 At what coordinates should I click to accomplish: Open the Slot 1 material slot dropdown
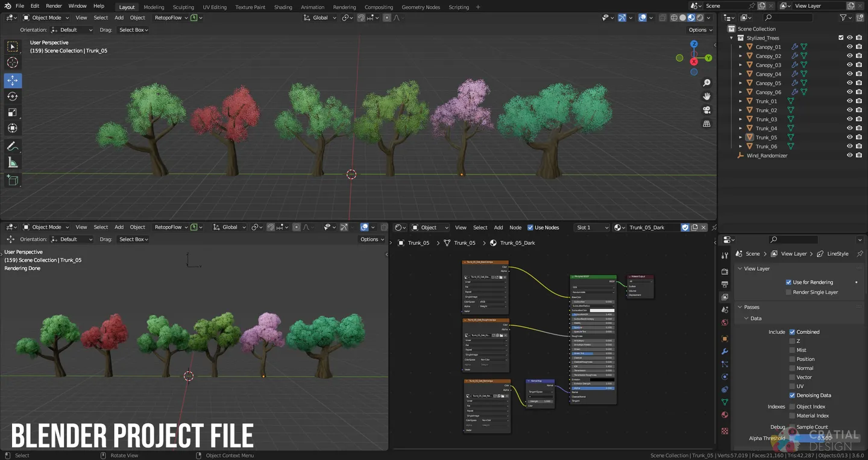[591, 227]
